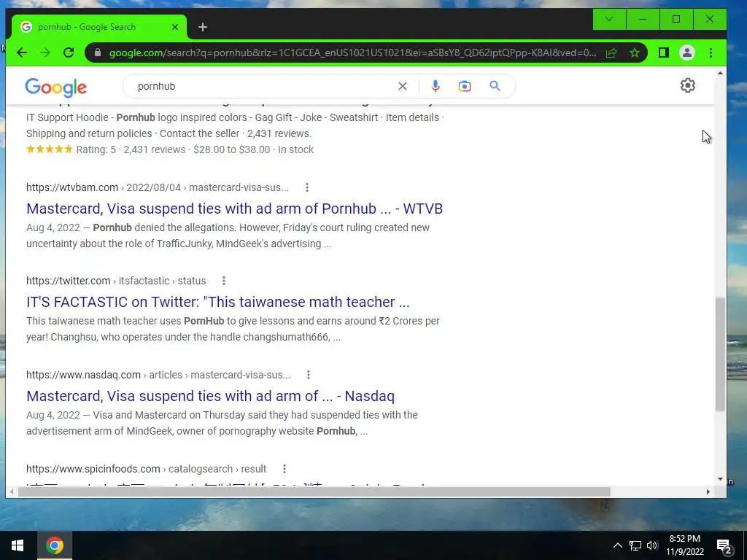The height and width of the screenshot is (560, 747).
Task: Click the '2,431 reviews · $28.00 to $38.00' text
Action: click(x=197, y=149)
